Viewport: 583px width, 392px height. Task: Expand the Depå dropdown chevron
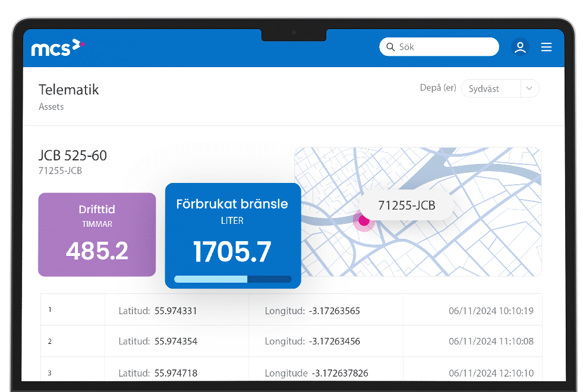click(530, 88)
